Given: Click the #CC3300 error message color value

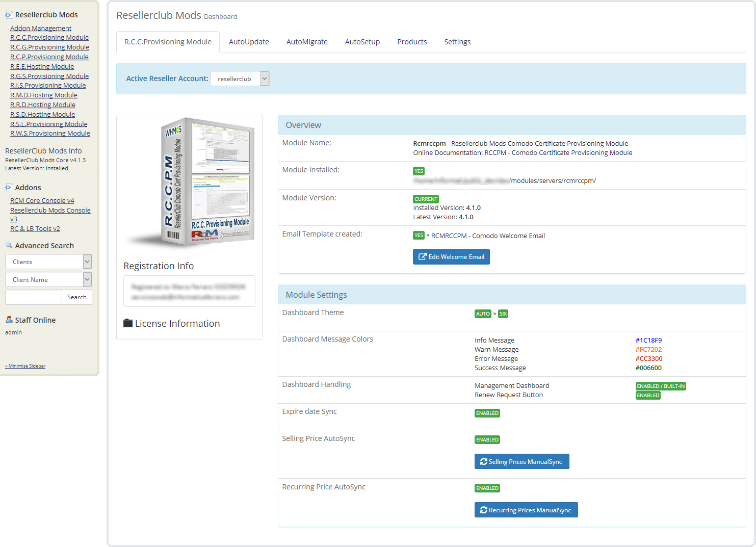Looking at the screenshot, I should pyautogui.click(x=649, y=358).
